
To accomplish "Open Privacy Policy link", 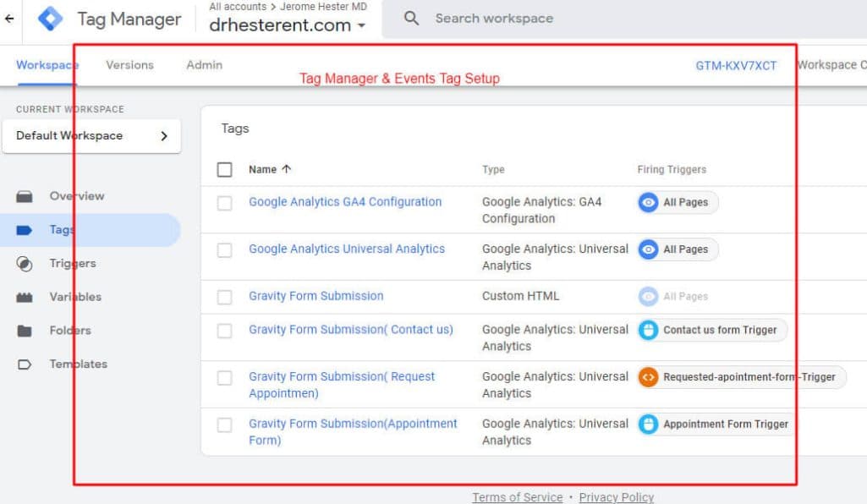I will (617, 497).
